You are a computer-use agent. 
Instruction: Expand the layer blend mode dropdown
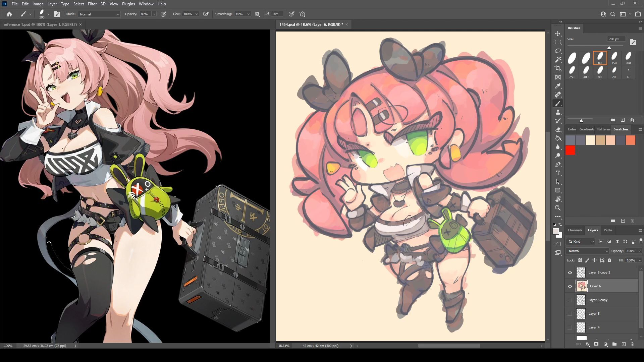coord(588,251)
